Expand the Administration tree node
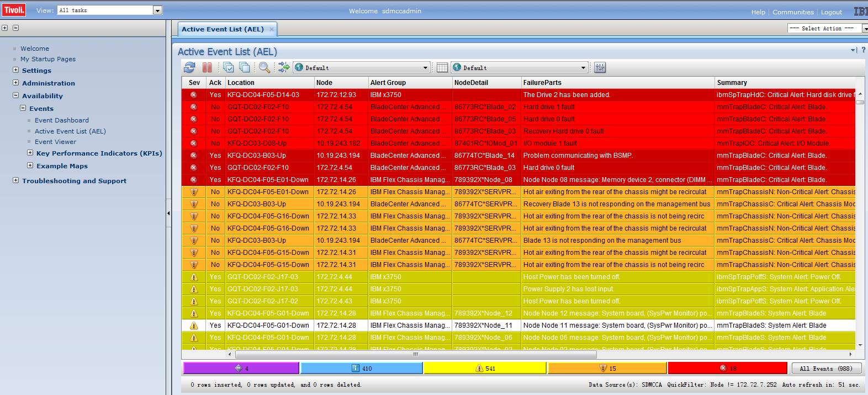868x395 pixels. (16, 83)
